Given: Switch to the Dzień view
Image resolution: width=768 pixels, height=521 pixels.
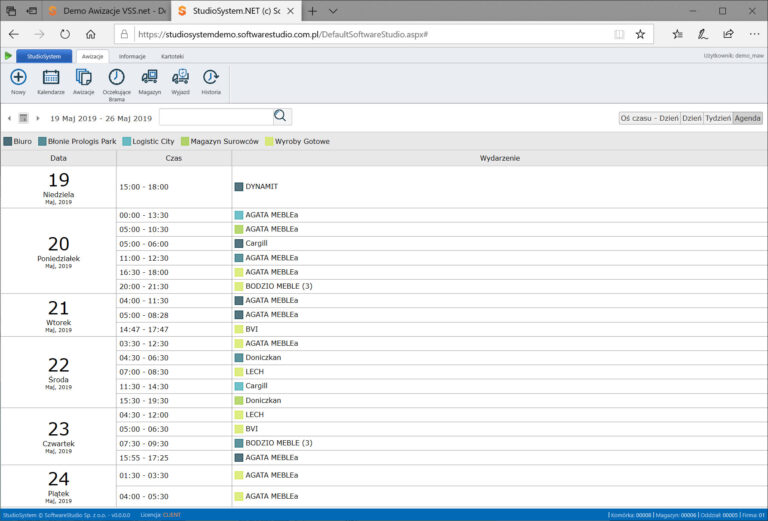Looking at the screenshot, I should pyautogui.click(x=691, y=118).
